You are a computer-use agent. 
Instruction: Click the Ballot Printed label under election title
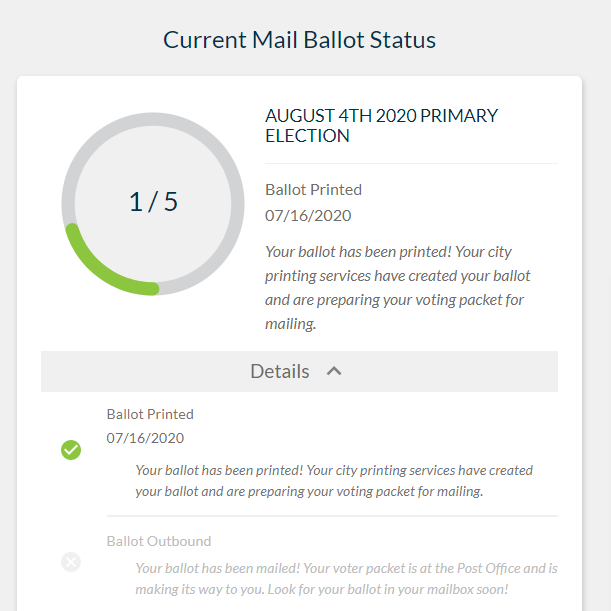click(313, 189)
